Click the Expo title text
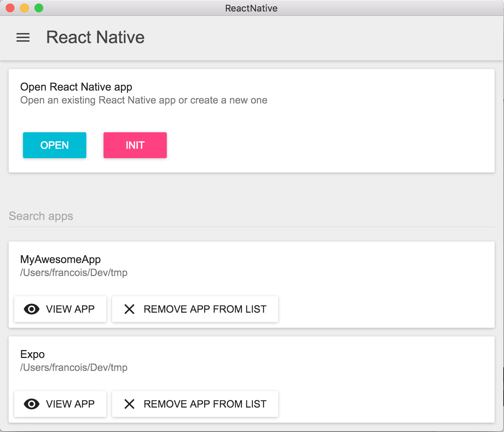 pos(32,354)
